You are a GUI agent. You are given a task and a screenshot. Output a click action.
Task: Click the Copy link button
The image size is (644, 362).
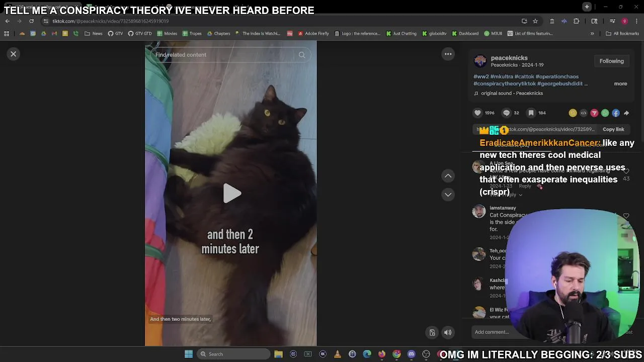point(613,129)
